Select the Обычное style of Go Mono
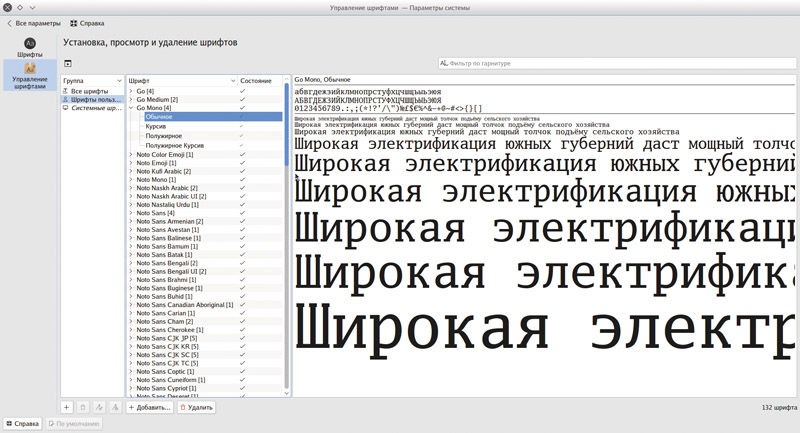The height and width of the screenshot is (433, 800). [213, 117]
